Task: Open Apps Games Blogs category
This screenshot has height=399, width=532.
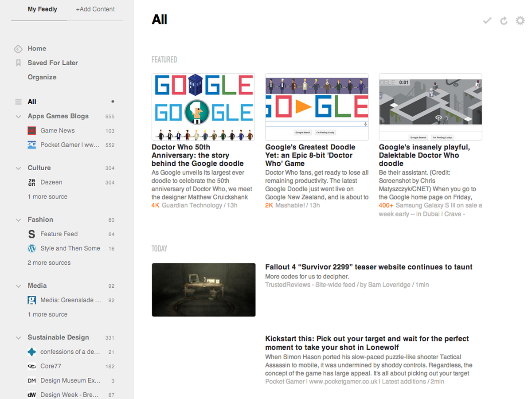Action: [58, 116]
